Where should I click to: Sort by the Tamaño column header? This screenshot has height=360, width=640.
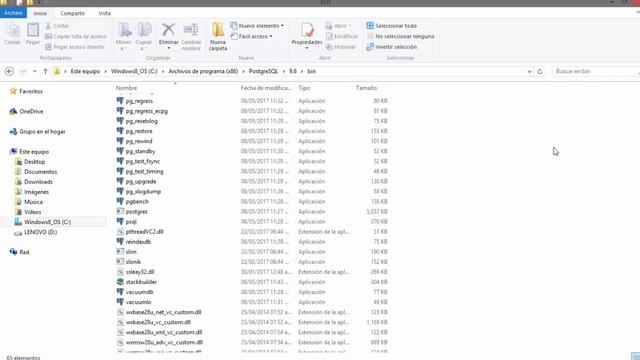click(366, 88)
